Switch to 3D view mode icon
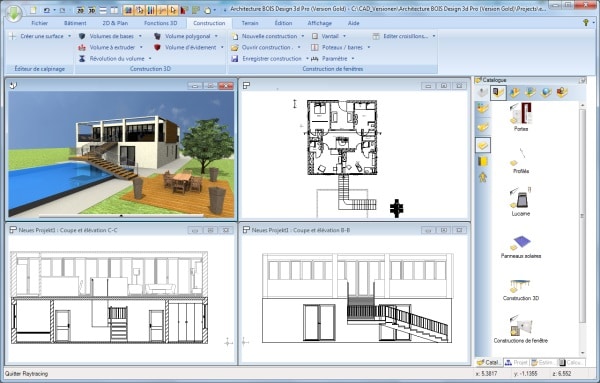600x383 pixels. click(92, 10)
